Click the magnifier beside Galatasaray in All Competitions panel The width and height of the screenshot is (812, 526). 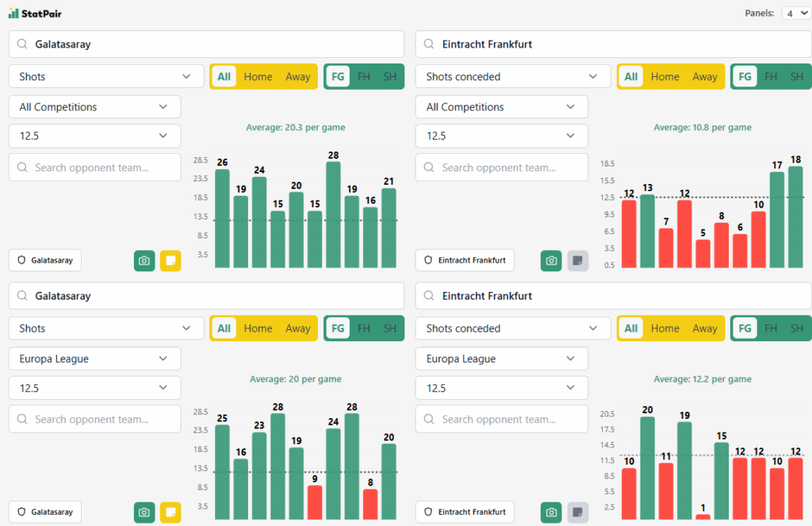click(22, 44)
